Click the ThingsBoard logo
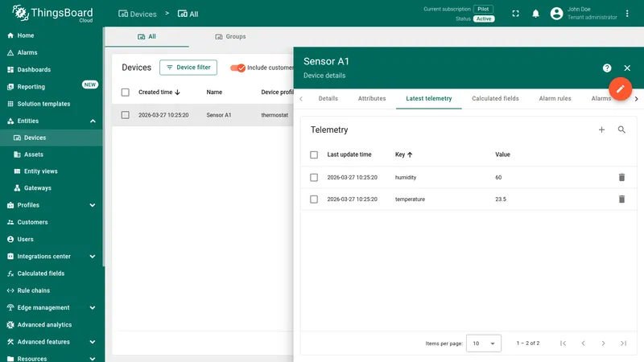Screen dimensions: 644x362 click(x=52, y=14)
